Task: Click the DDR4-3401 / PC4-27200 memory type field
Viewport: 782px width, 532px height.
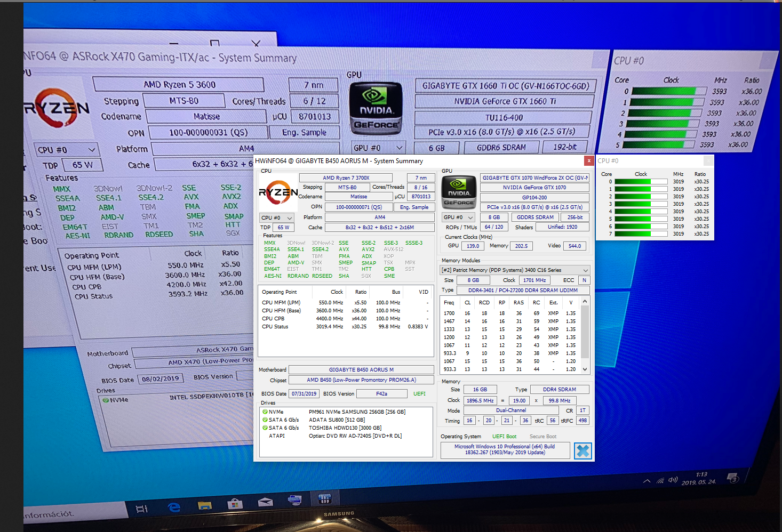Action: click(x=523, y=290)
